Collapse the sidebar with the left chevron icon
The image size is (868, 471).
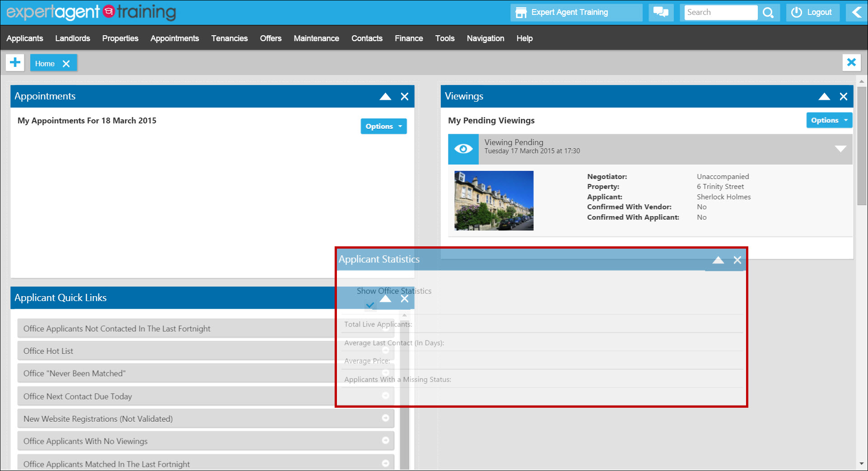pyautogui.click(x=857, y=12)
